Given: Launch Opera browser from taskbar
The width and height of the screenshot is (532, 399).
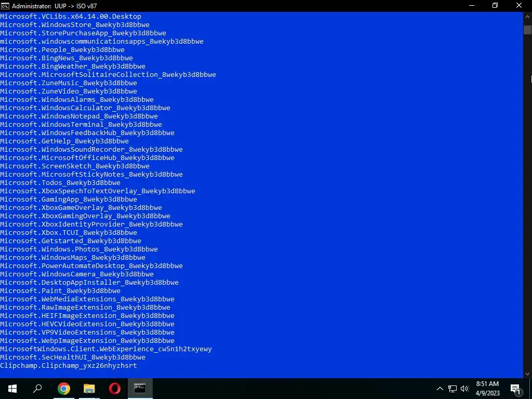Looking at the screenshot, I should pyautogui.click(x=115, y=389).
